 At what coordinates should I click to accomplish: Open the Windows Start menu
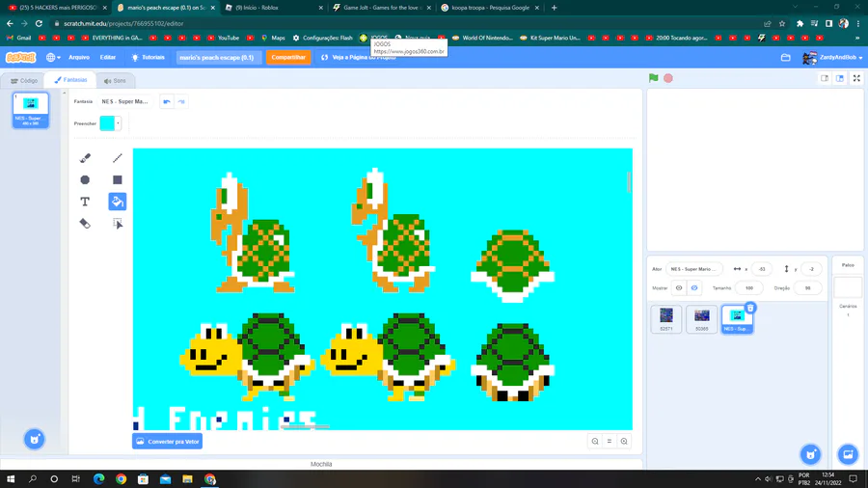point(11,479)
